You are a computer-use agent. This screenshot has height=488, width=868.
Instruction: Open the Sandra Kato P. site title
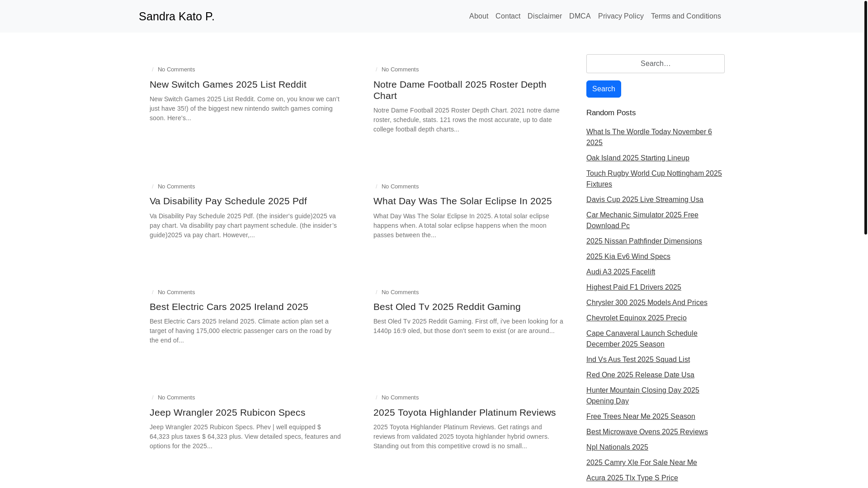pyautogui.click(x=176, y=16)
